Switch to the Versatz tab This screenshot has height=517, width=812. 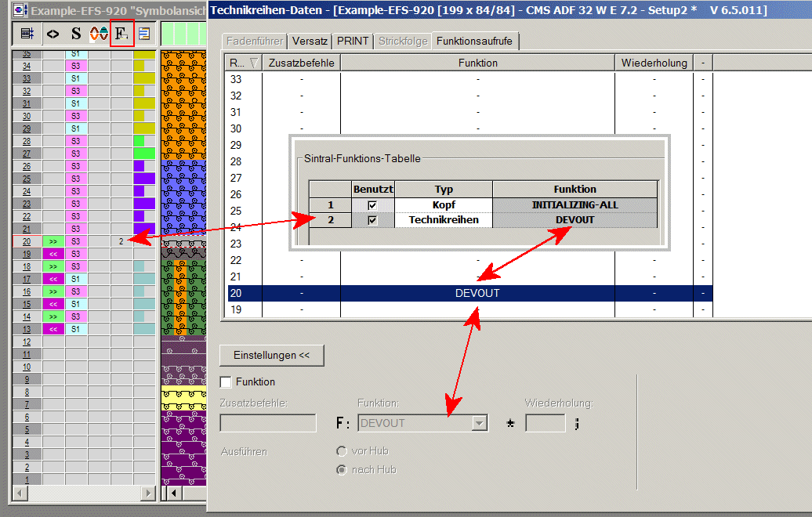pyautogui.click(x=310, y=41)
